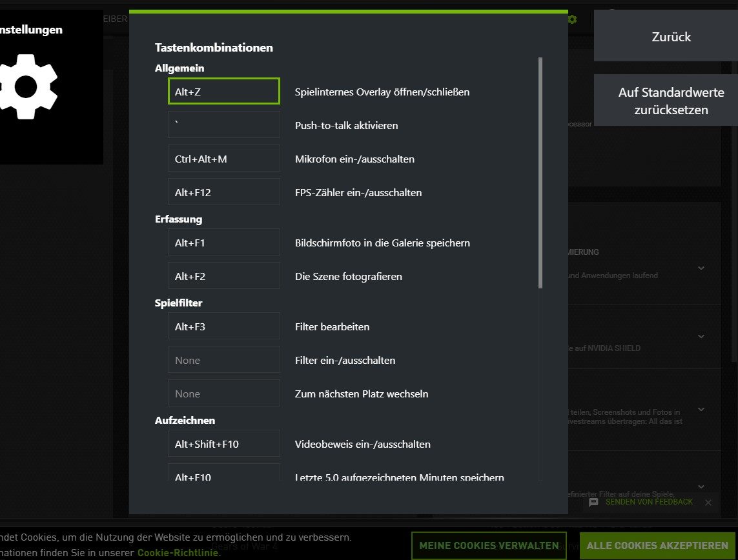738x560 pixels.
Task: Click 'Mikrofon ein-/ausschalten' label
Action: pos(355,159)
